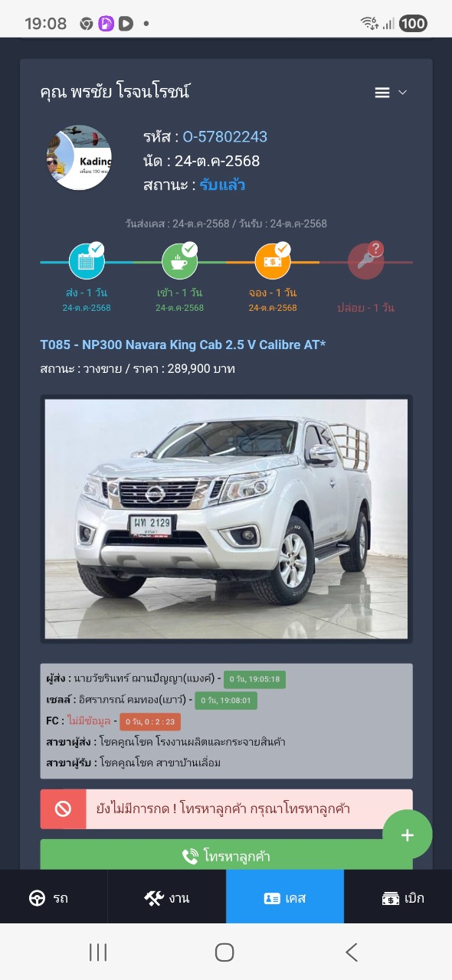Screen dimensions: 452x980
Task: Click the green โทรหาลูกค้า call button
Action: tap(226, 855)
